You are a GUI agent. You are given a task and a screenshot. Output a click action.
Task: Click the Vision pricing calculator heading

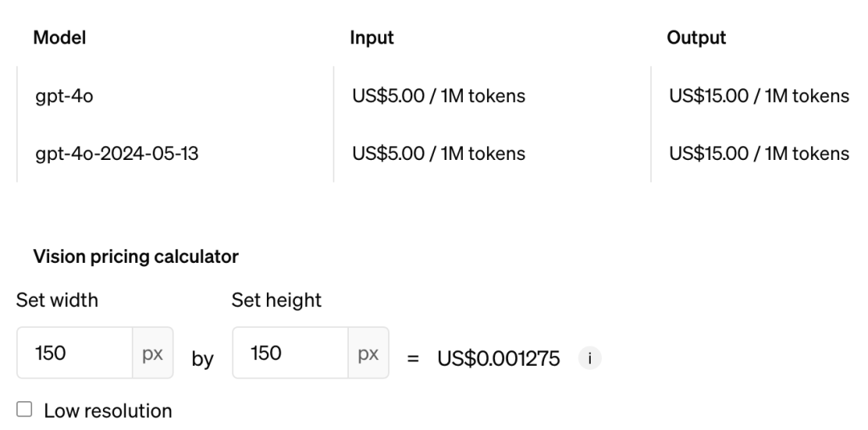136,257
